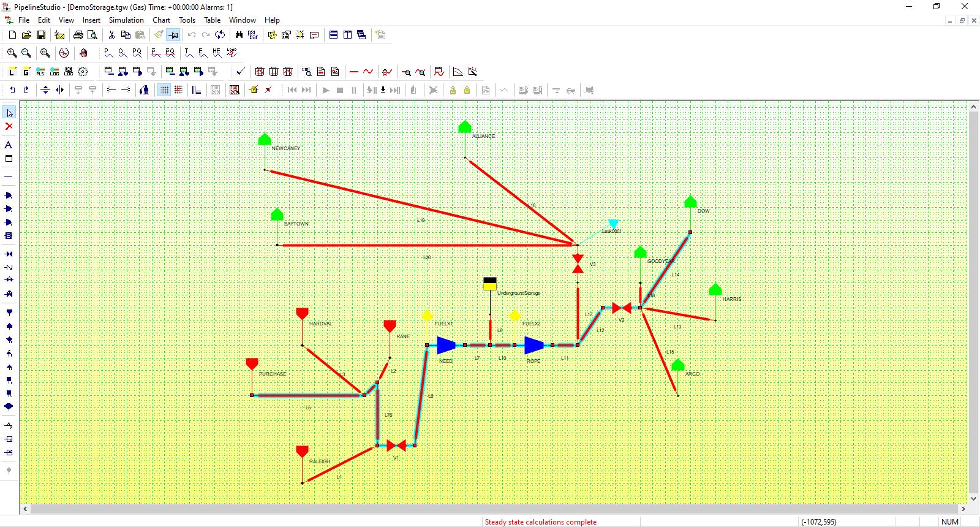The height and width of the screenshot is (527, 980).
Task: Click the horizontal scrollbar right arrow
Action: tap(963, 509)
